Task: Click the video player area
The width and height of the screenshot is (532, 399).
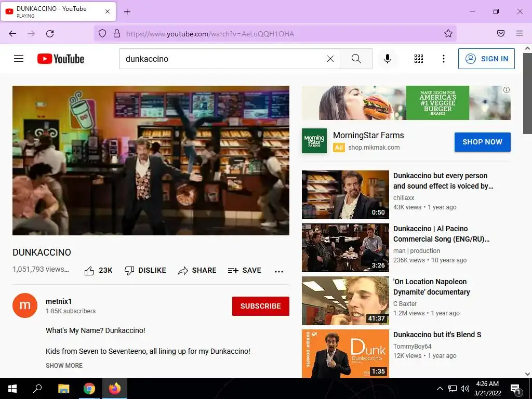Action: coord(151,161)
